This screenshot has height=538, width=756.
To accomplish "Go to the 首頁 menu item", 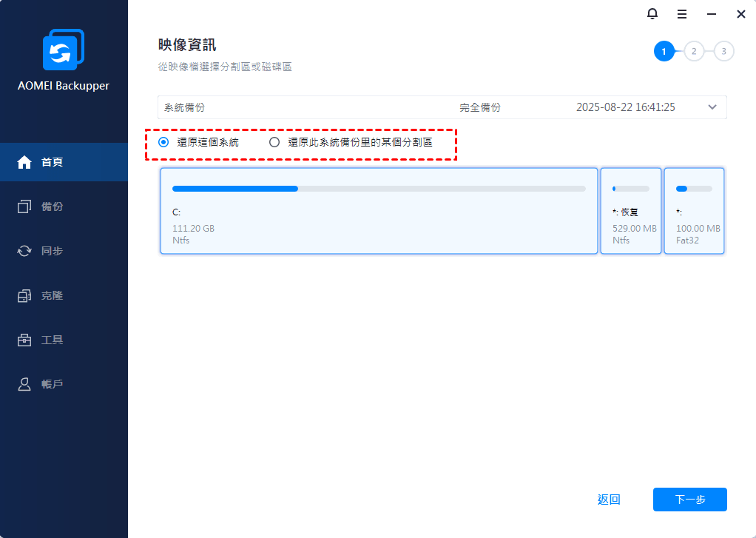I will click(x=64, y=162).
